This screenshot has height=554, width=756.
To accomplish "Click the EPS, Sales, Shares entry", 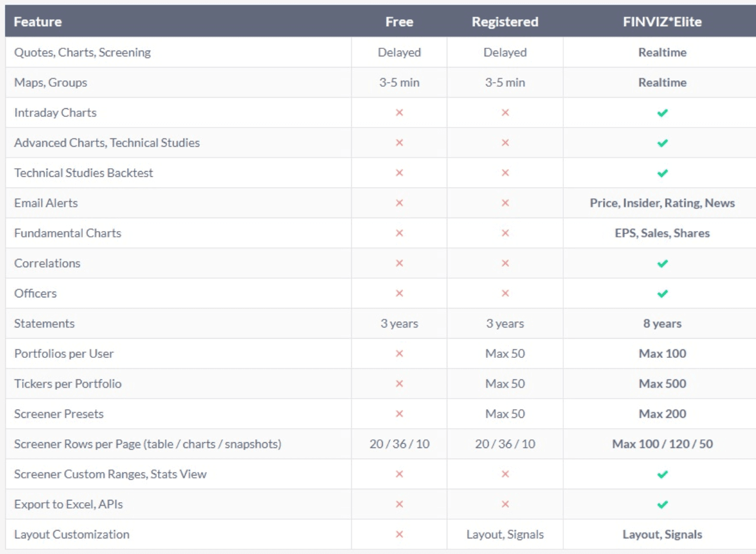I will (662, 233).
